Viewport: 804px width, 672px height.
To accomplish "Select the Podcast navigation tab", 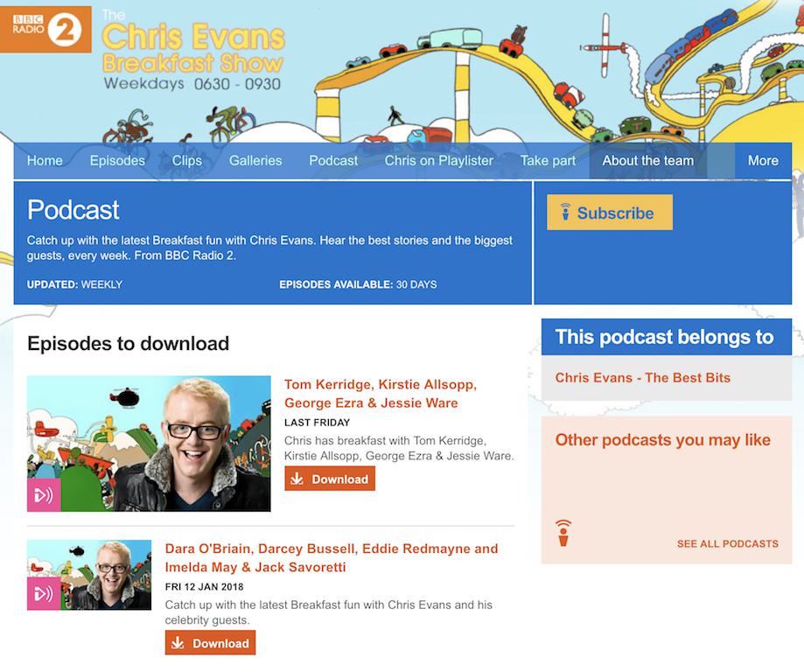I will (333, 160).
